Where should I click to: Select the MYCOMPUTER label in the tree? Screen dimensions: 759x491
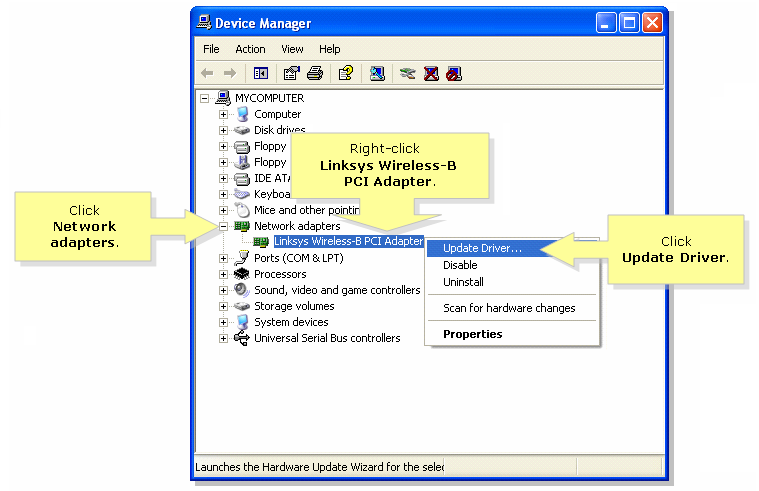pos(270,98)
